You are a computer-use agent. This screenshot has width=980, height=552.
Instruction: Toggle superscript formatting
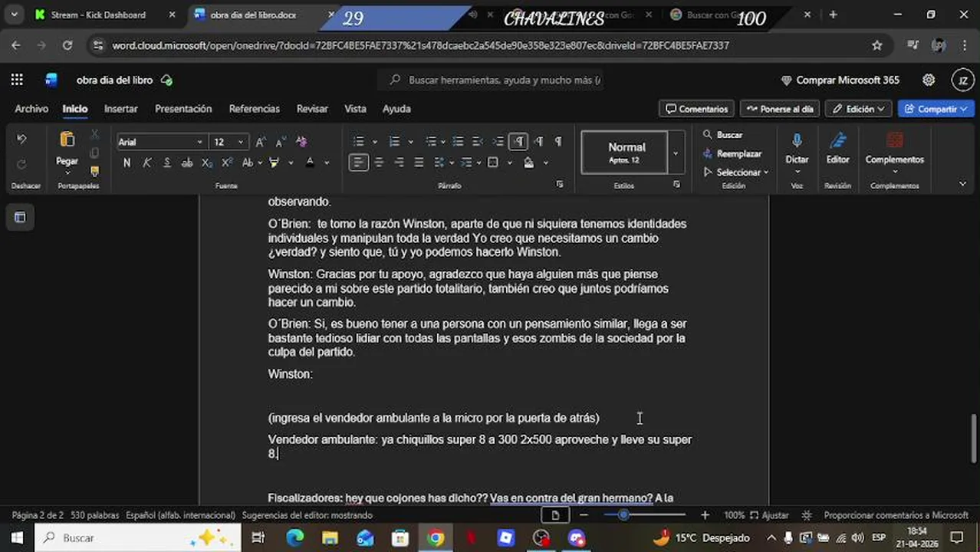[227, 163]
